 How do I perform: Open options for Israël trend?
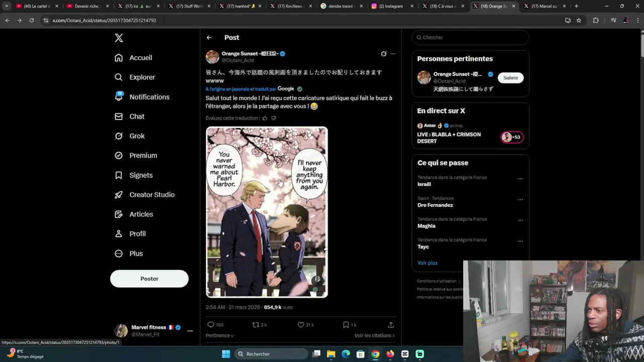(x=520, y=178)
